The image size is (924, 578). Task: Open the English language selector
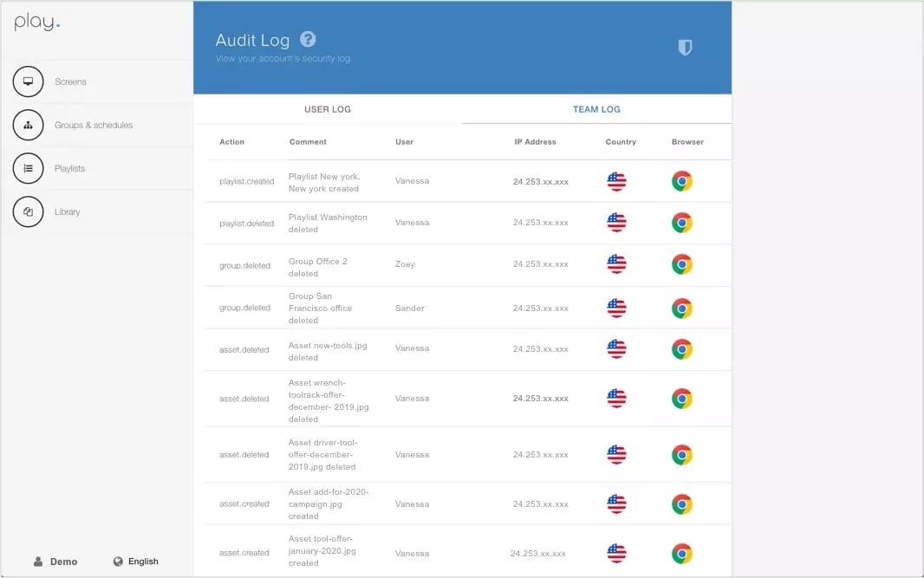click(x=143, y=562)
